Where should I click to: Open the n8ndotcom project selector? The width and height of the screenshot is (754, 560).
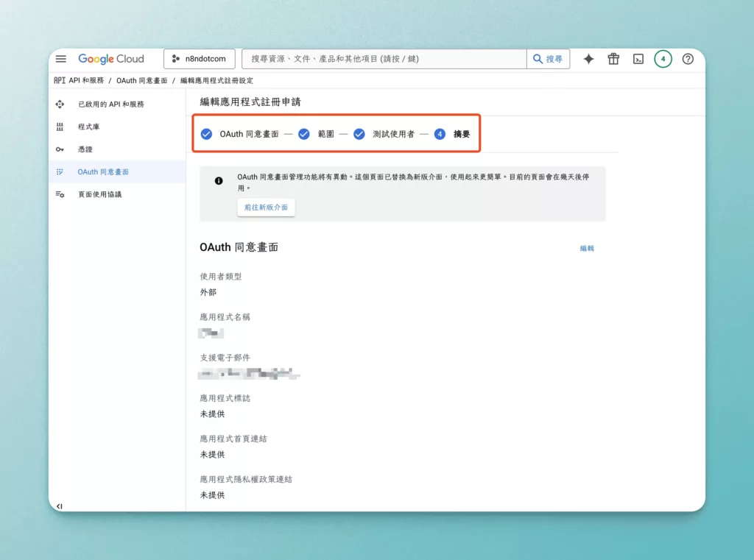point(199,59)
